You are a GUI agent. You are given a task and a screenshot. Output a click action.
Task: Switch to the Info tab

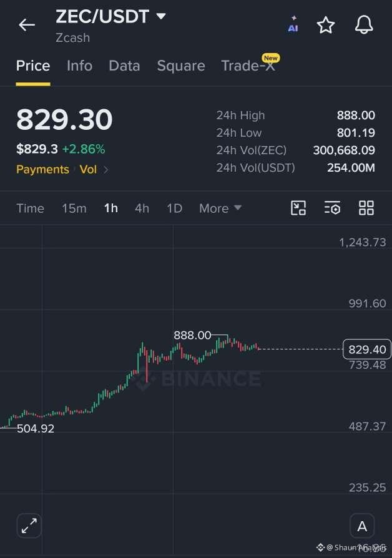click(x=79, y=66)
